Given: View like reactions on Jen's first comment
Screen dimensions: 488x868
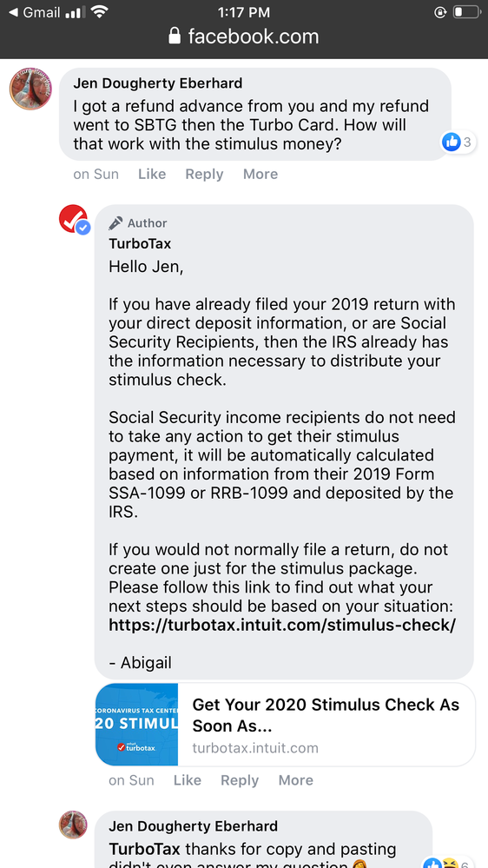Looking at the screenshot, I should click(x=458, y=142).
